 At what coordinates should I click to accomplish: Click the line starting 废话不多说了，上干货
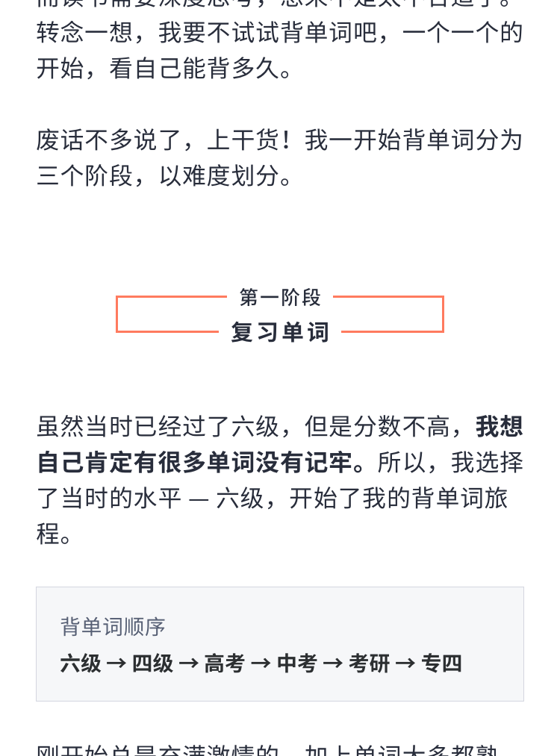(x=280, y=140)
